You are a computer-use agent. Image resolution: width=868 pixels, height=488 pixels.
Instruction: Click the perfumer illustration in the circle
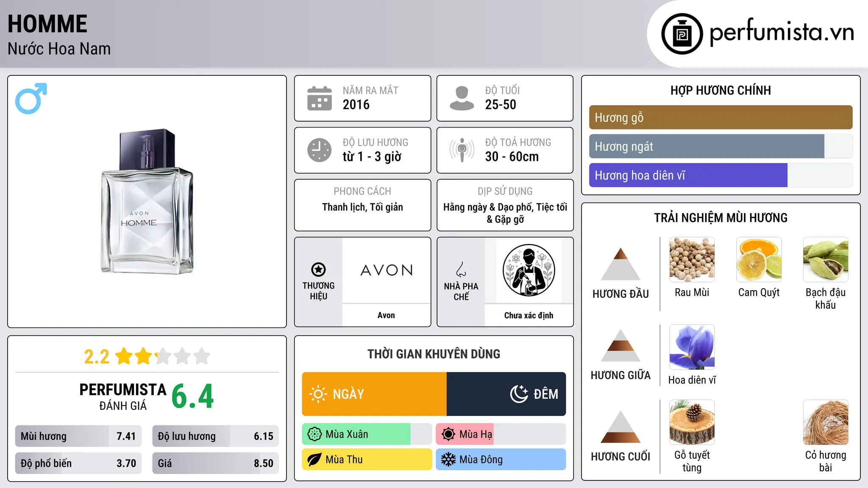click(529, 270)
